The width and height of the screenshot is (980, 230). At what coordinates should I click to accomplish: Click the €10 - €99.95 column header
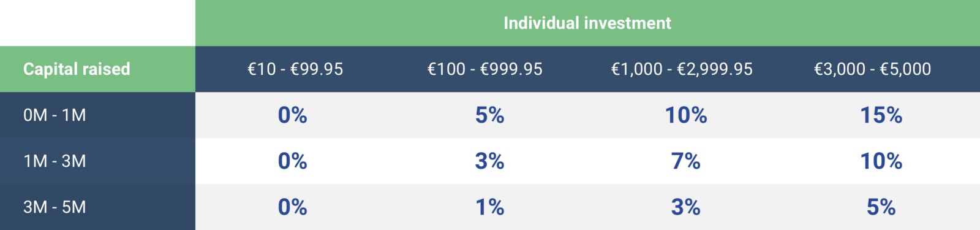(x=295, y=69)
